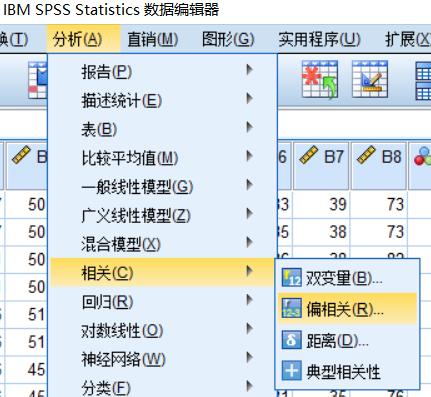
Task: Select cell 39 in column B7
Action: click(321, 204)
